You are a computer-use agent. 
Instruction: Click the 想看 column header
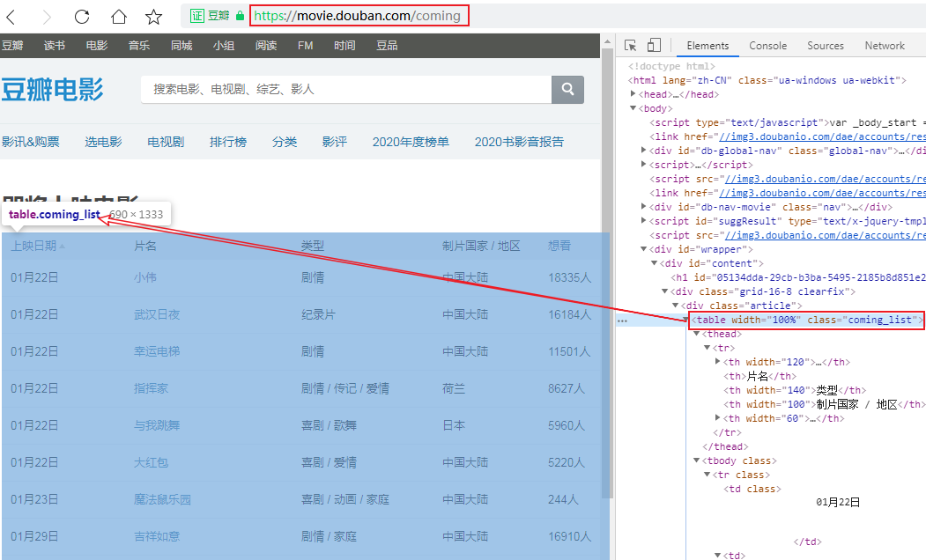[x=559, y=246]
